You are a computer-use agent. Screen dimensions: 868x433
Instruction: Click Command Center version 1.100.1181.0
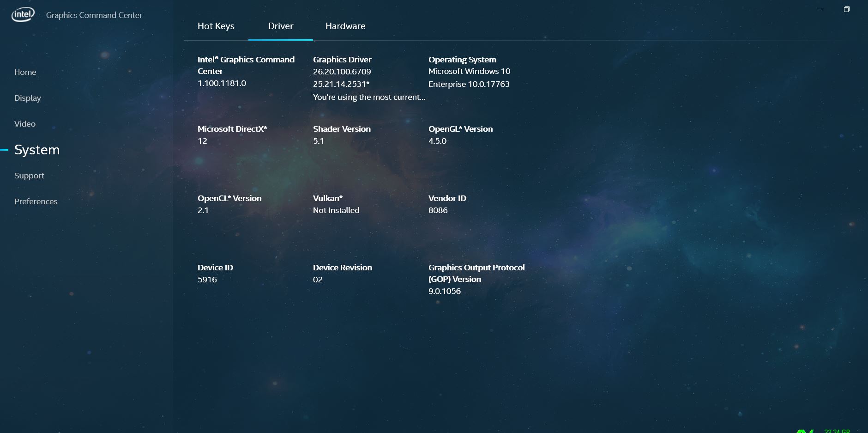[222, 83]
